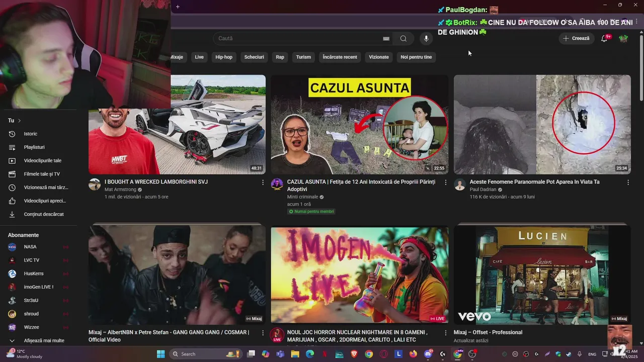The image size is (644, 362).
Task: Click Paul Dadrian's channel avatar
Action: (460, 185)
